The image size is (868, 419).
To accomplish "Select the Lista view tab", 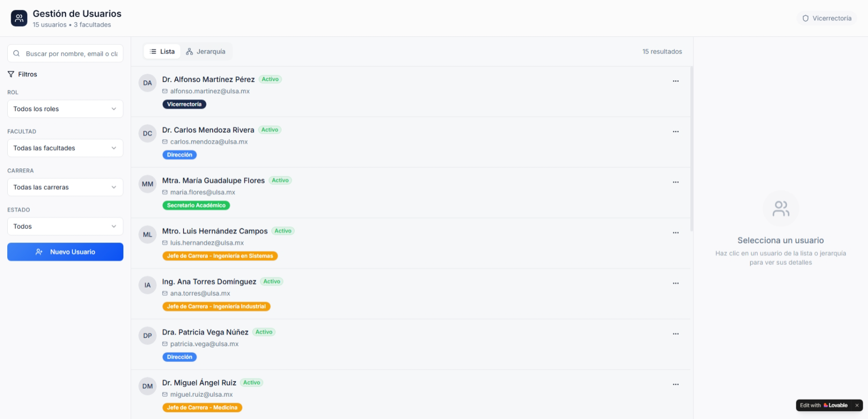I will [162, 51].
